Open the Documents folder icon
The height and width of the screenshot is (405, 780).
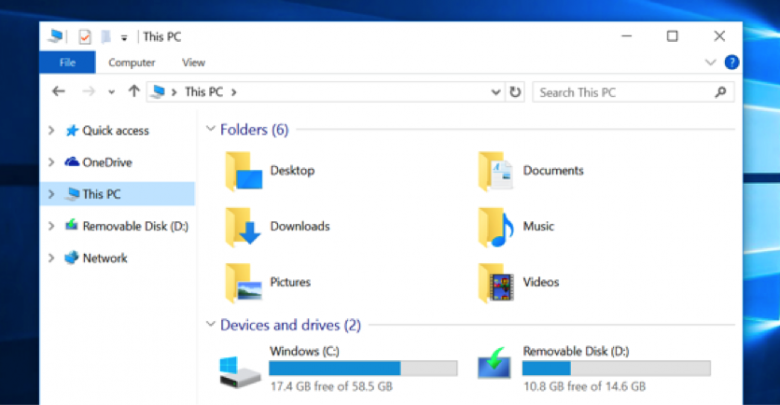coord(495,171)
